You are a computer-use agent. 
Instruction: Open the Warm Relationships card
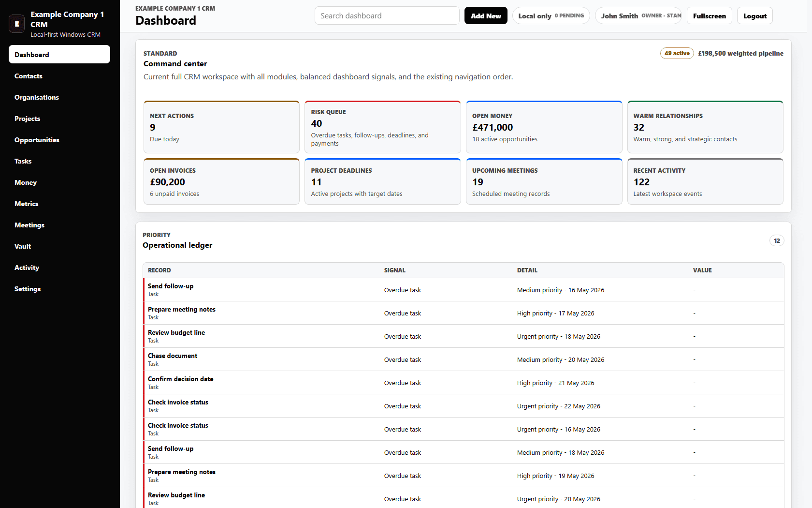click(x=705, y=127)
